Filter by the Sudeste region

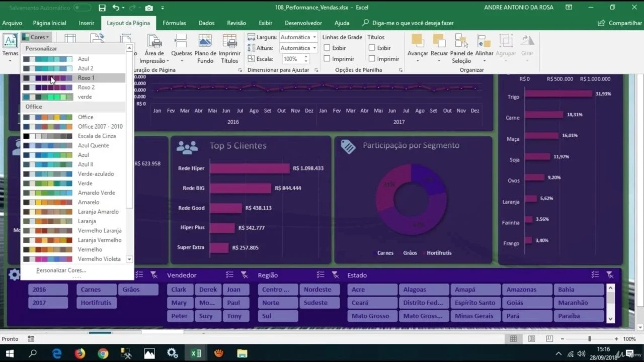click(x=319, y=303)
